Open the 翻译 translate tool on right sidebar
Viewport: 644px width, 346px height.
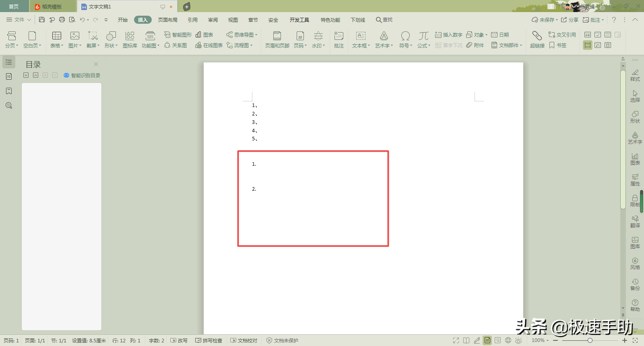pos(635,222)
